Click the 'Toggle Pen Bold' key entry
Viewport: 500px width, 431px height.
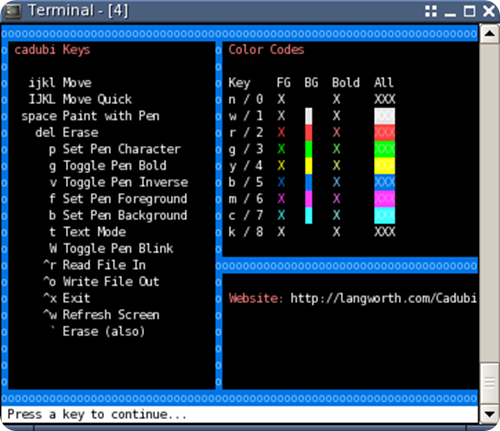(x=108, y=166)
